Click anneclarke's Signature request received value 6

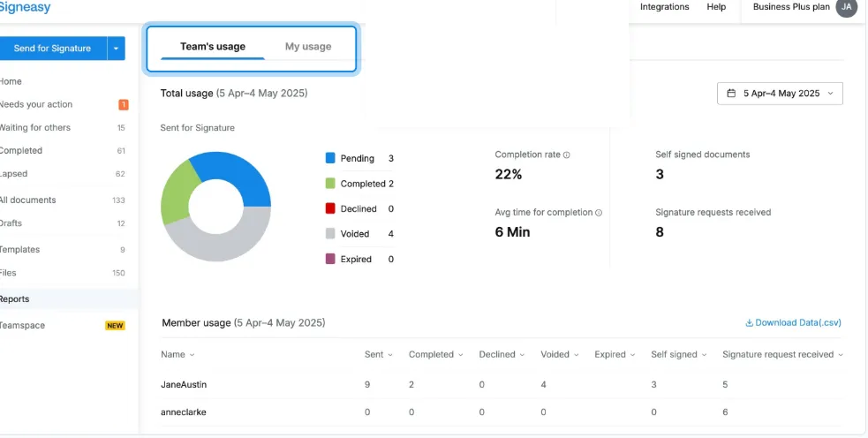[725, 412]
